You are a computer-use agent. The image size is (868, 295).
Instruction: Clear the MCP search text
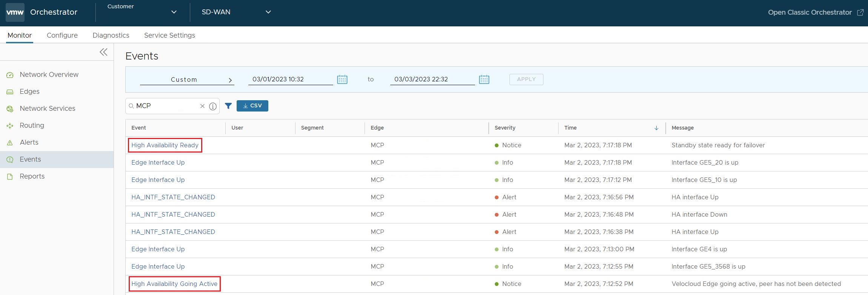point(202,106)
